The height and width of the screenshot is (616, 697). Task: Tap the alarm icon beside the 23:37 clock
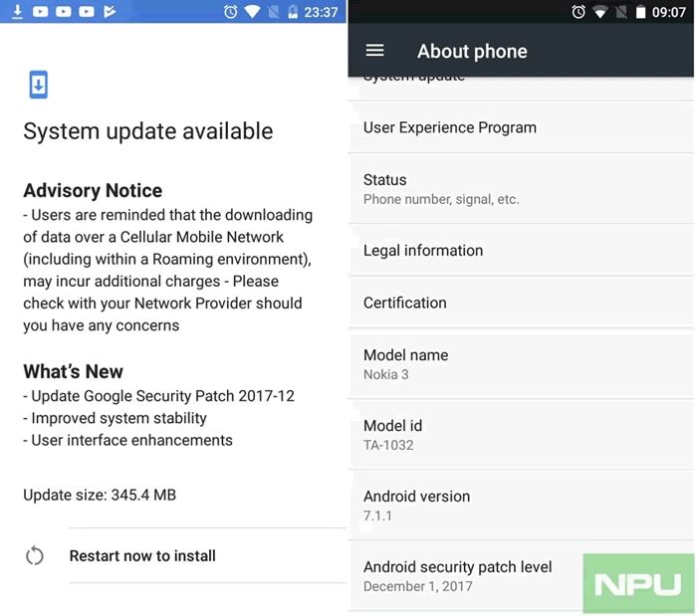[231, 13]
